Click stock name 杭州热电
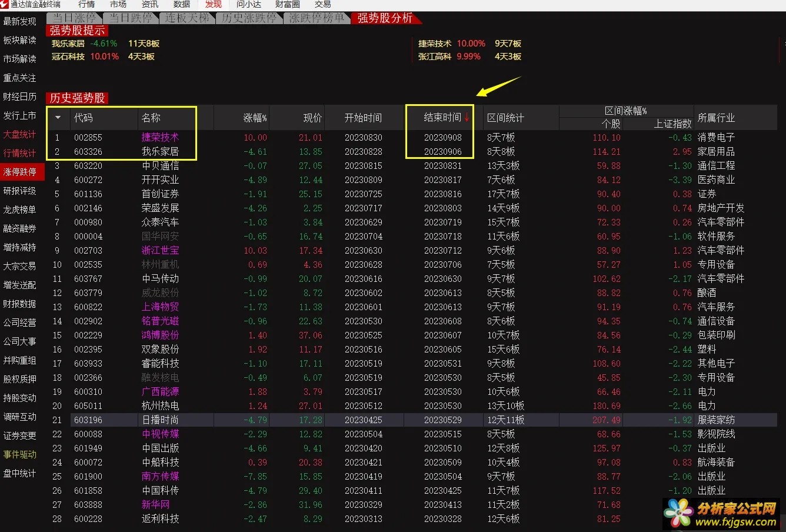This screenshot has width=786, height=532. point(160,405)
